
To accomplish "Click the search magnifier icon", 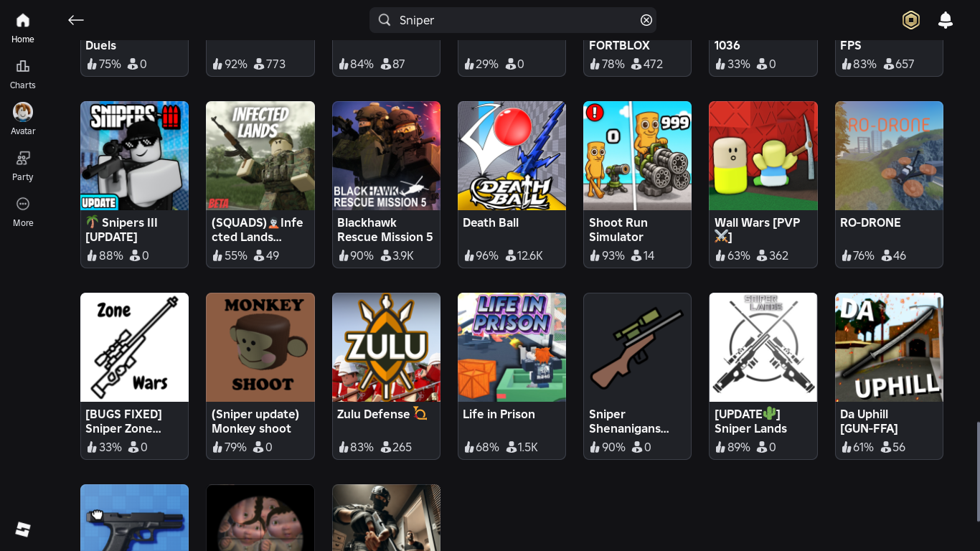I will point(385,20).
